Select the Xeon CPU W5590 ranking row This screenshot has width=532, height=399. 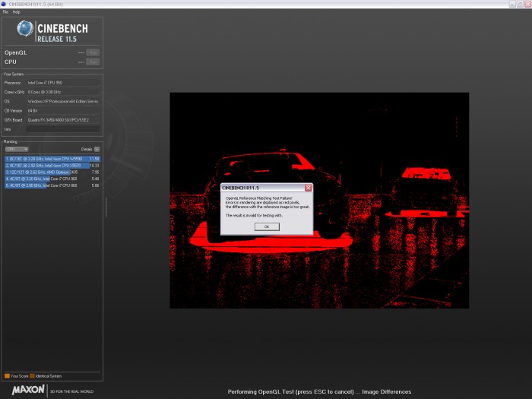pos(52,159)
